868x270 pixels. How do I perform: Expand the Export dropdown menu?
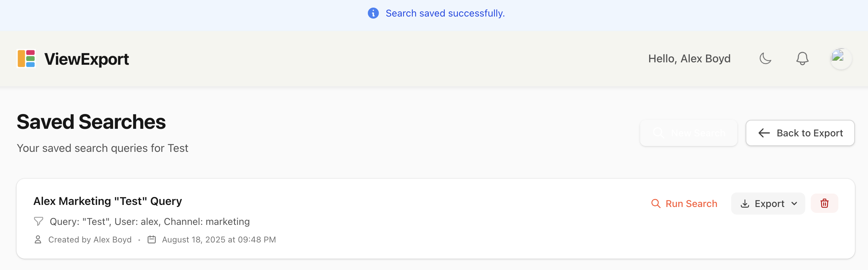pyautogui.click(x=768, y=204)
